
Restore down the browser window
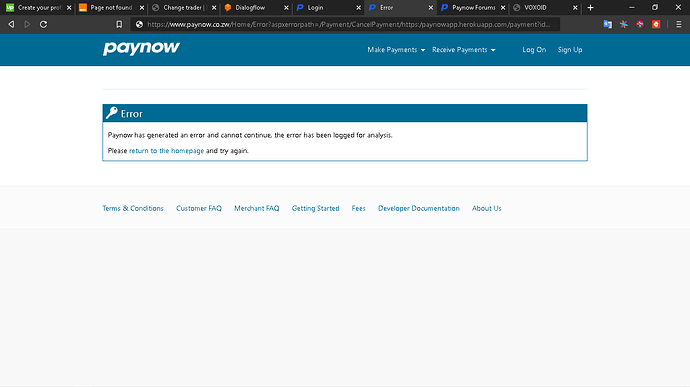point(655,7)
